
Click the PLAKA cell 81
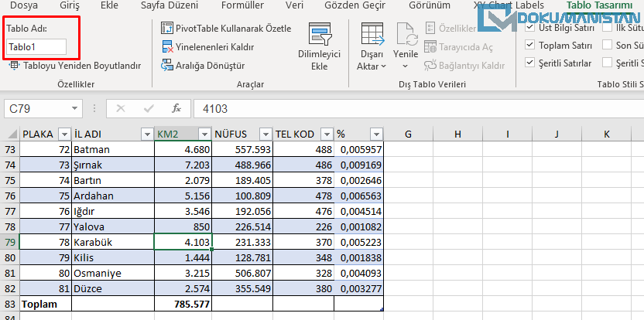coord(46,289)
